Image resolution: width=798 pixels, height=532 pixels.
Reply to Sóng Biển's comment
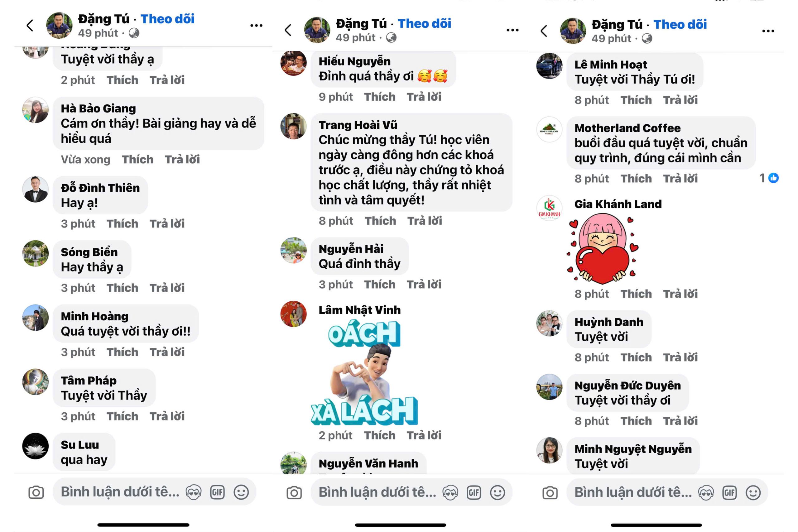167,288
